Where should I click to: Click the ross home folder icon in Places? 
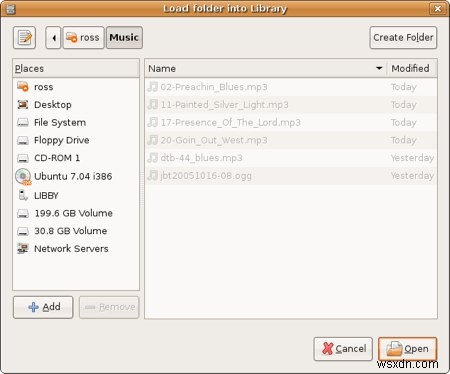point(23,87)
